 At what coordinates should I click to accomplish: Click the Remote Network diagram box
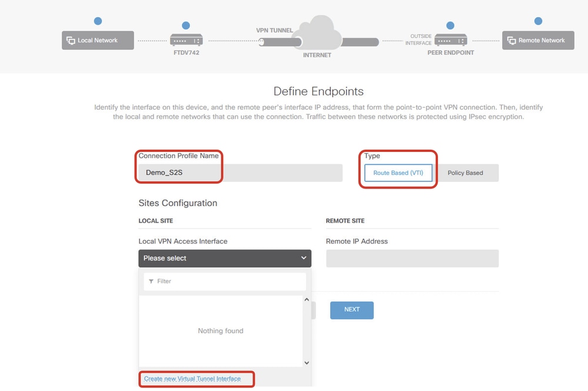tap(538, 40)
